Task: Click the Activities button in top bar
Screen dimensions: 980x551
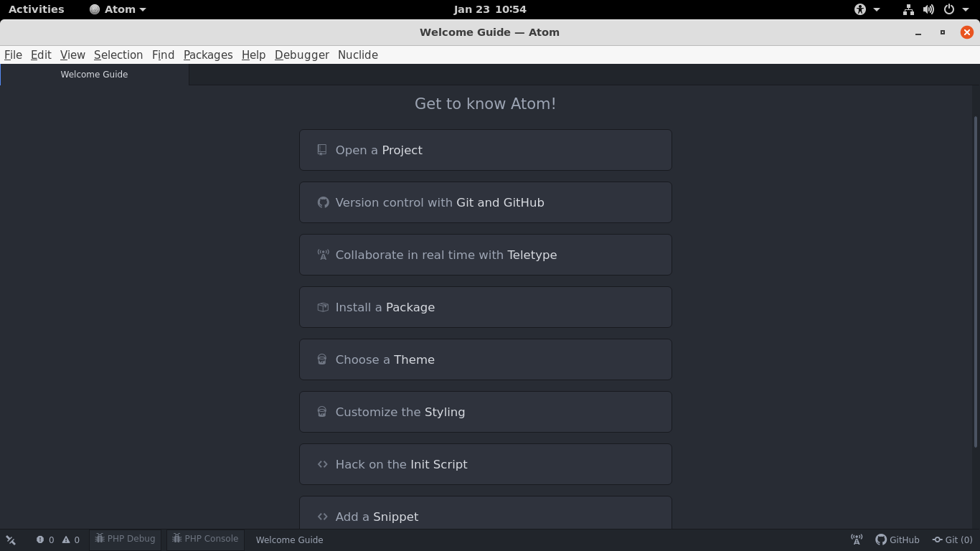Action: pyautogui.click(x=36, y=9)
